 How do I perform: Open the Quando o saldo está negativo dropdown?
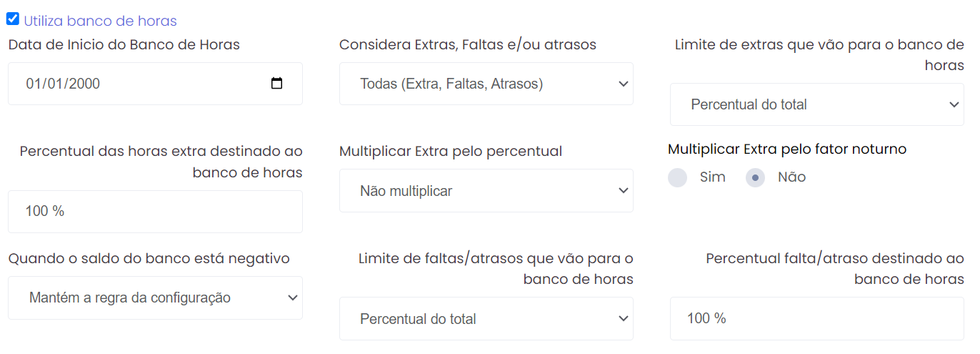[x=155, y=298]
